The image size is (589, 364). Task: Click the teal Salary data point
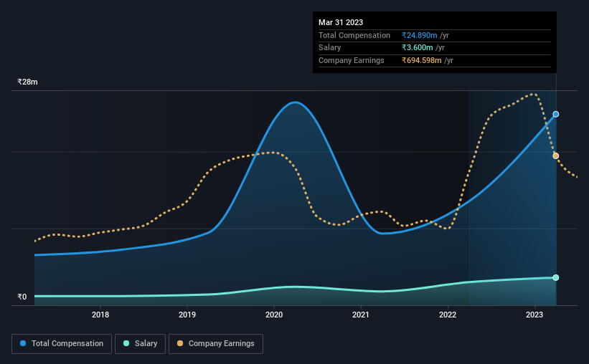click(x=555, y=278)
